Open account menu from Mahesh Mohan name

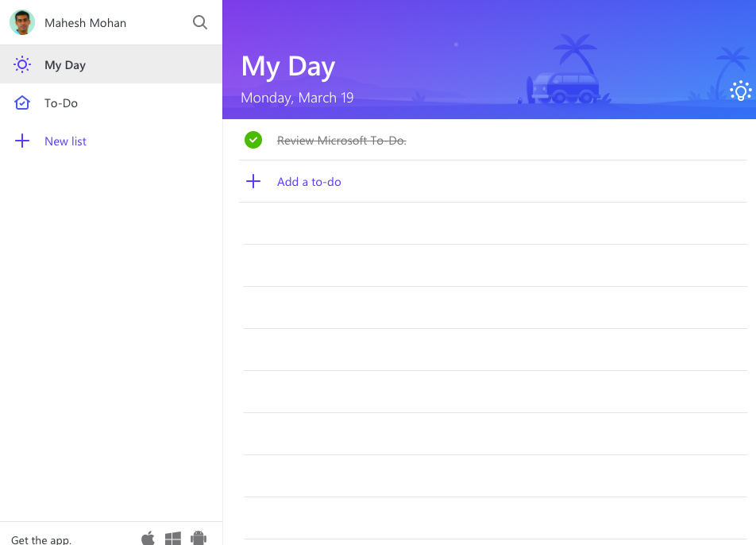(85, 23)
